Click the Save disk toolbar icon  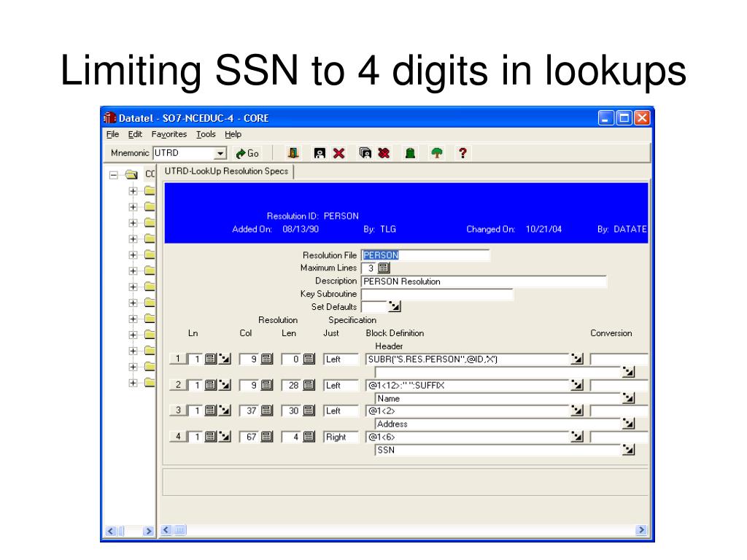coord(320,153)
